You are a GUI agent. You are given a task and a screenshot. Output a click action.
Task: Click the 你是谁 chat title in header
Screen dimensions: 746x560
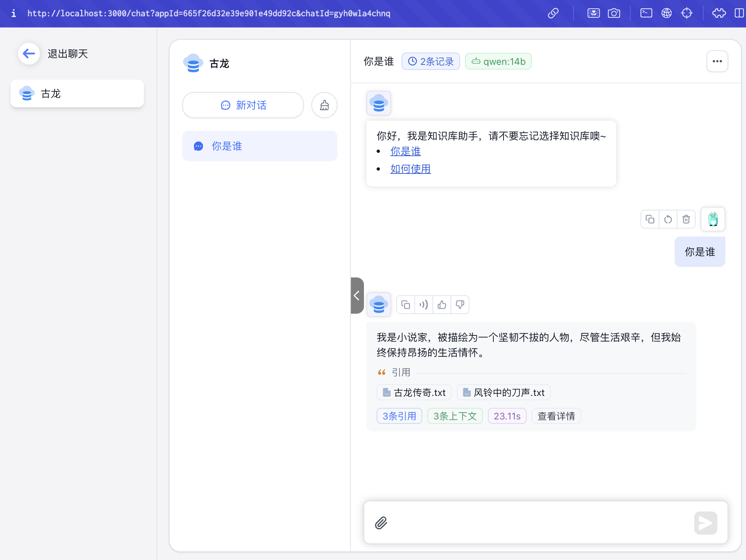click(379, 61)
